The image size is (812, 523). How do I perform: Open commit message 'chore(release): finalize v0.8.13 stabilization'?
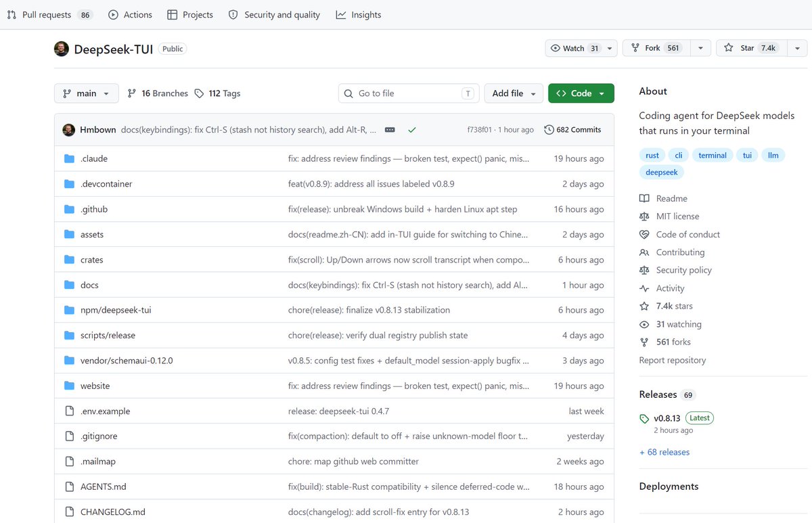click(x=369, y=310)
